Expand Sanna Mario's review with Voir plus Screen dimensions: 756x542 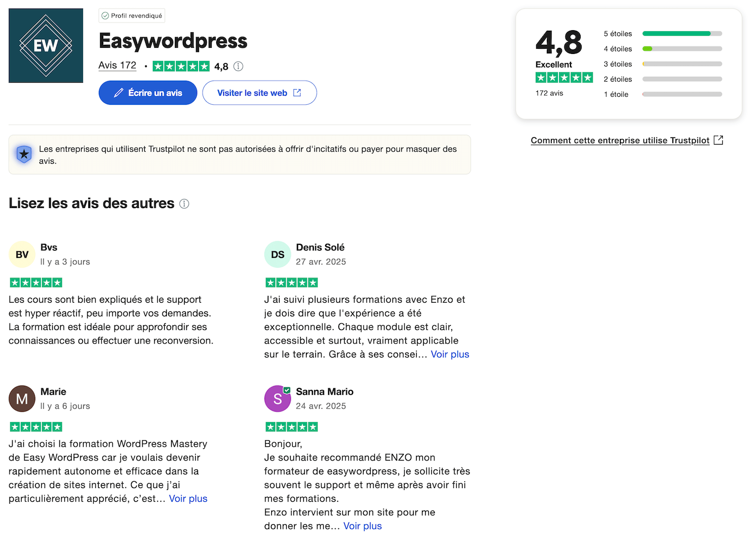click(x=362, y=526)
